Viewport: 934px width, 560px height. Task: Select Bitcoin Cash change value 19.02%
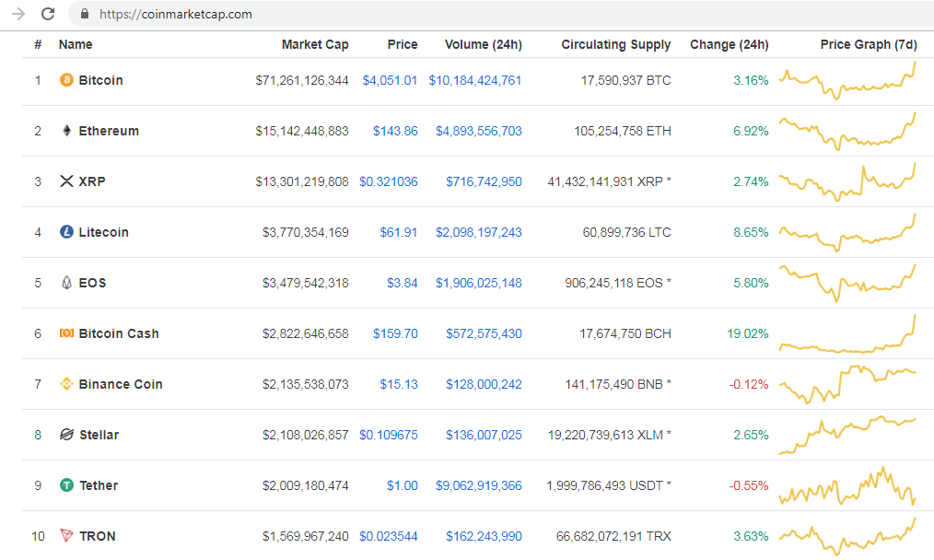pos(748,333)
